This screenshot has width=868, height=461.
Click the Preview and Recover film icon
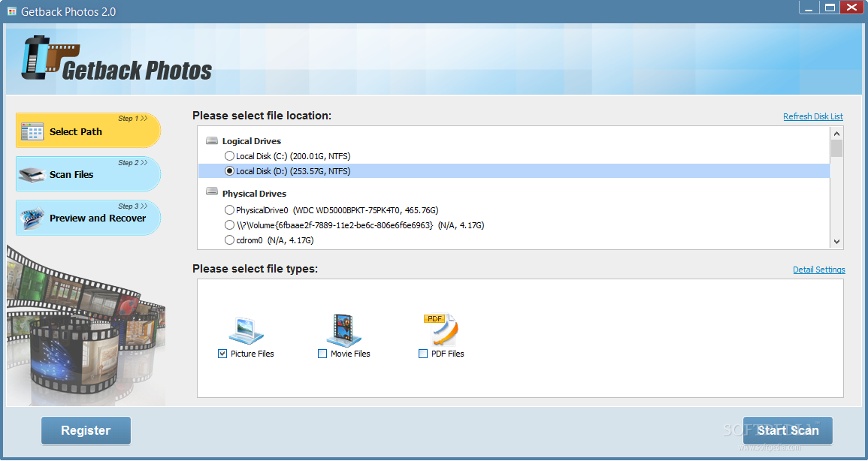[x=32, y=218]
